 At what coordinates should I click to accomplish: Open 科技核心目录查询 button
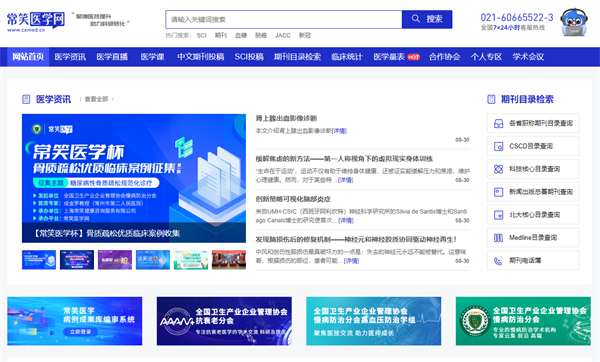tap(533, 169)
